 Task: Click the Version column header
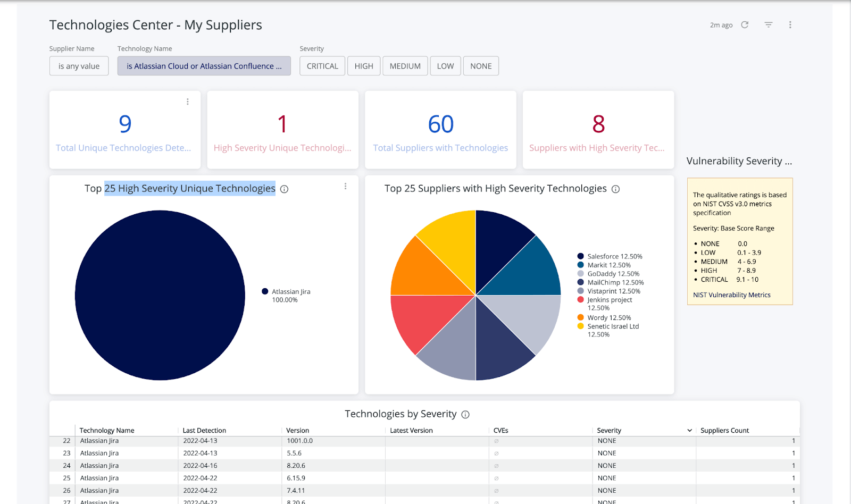[x=297, y=430]
